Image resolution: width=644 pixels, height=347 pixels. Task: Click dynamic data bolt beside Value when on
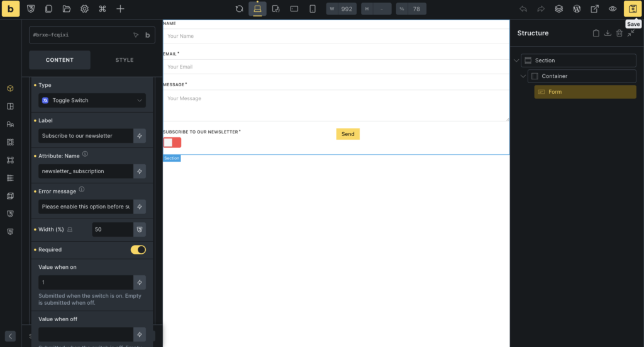coord(140,283)
